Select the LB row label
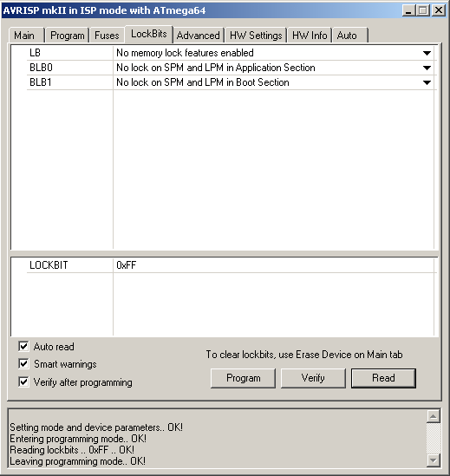 pos(35,53)
